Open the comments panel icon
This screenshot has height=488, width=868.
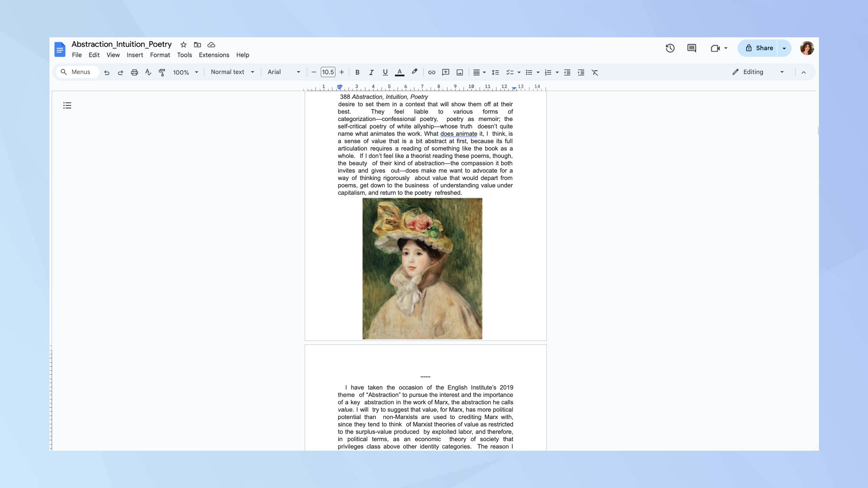coord(692,48)
